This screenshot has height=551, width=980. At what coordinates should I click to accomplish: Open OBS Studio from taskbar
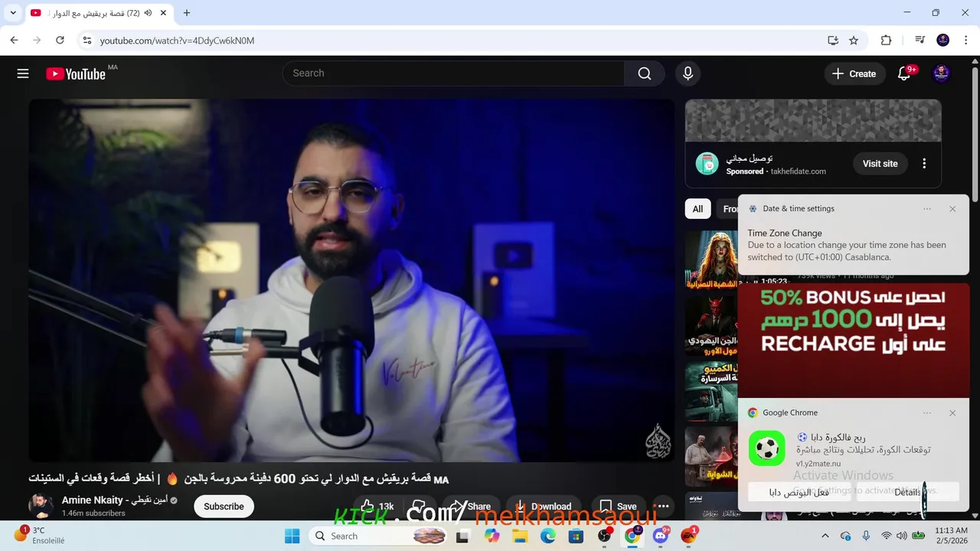[x=605, y=536]
